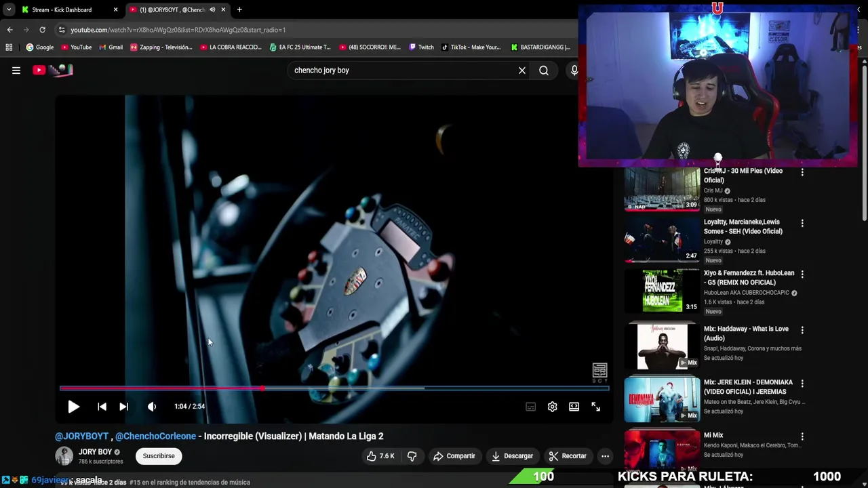Mute the video volume speaker icon
Viewport: 868px width, 488px height.
click(152, 407)
